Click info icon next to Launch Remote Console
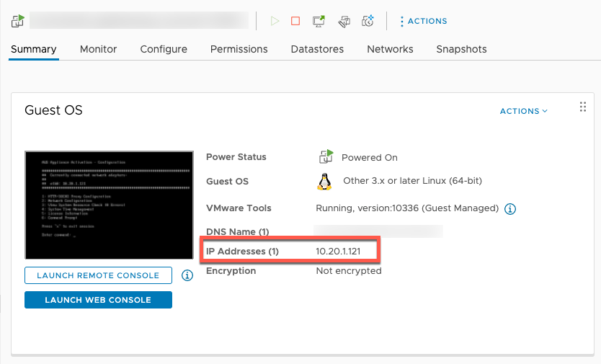 click(187, 275)
